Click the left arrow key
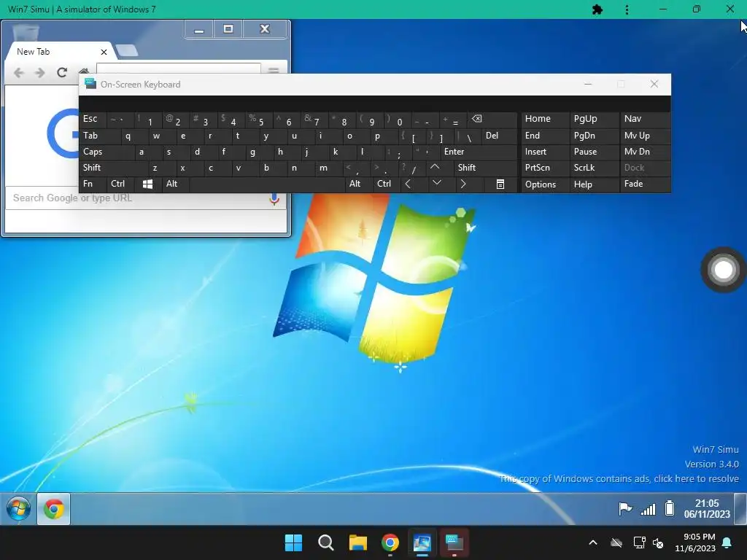 [x=408, y=184]
